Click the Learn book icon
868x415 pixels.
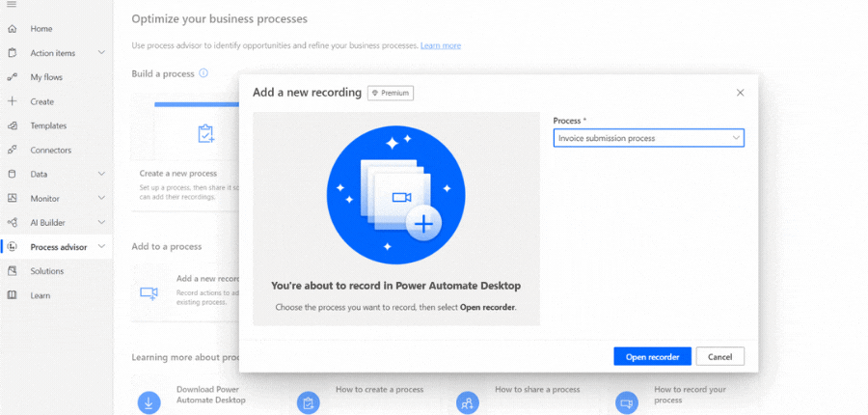pos(13,295)
